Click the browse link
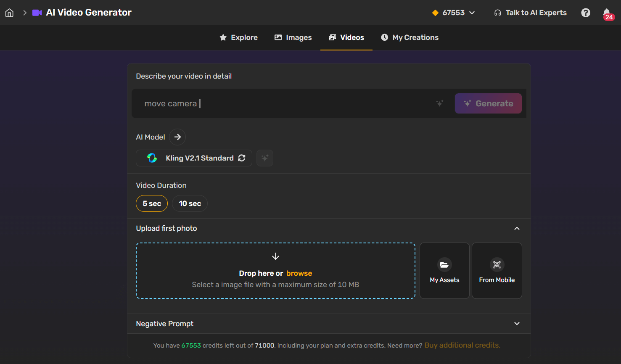621x364 pixels. click(299, 273)
